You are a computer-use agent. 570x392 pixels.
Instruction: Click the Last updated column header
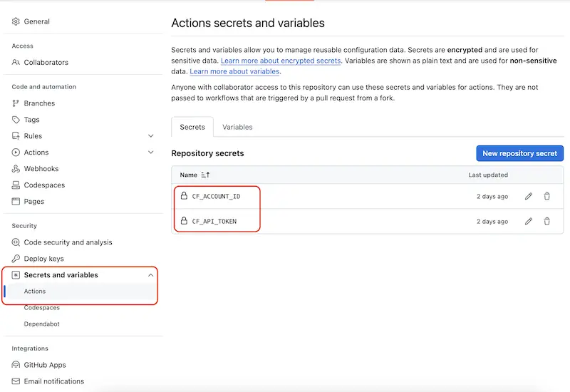pyautogui.click(x=488, y=175)
